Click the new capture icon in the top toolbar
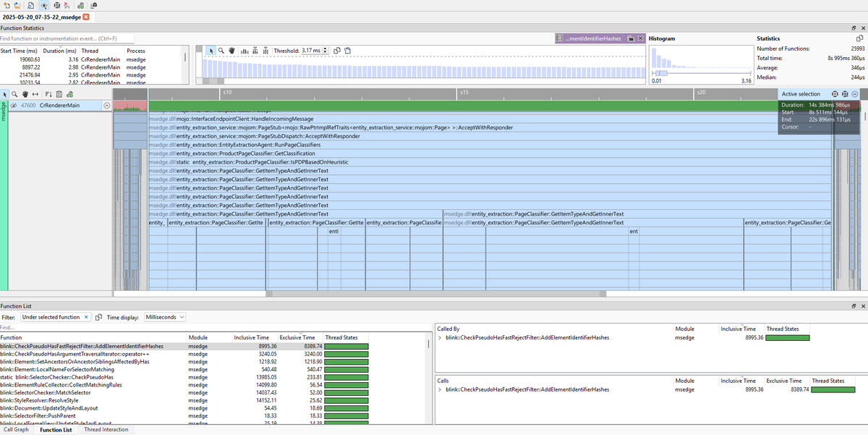 click(5, 5)
